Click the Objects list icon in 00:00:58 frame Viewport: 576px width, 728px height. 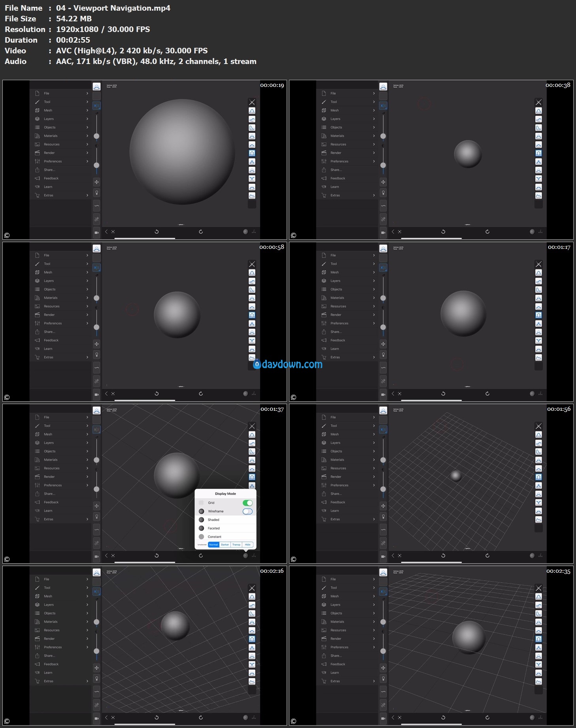coord(37,290)
